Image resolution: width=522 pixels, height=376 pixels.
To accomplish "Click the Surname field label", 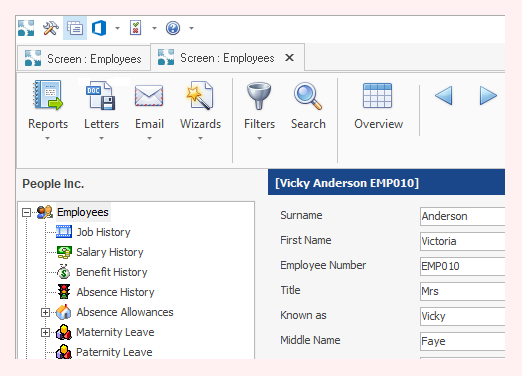I will [301, 215].
